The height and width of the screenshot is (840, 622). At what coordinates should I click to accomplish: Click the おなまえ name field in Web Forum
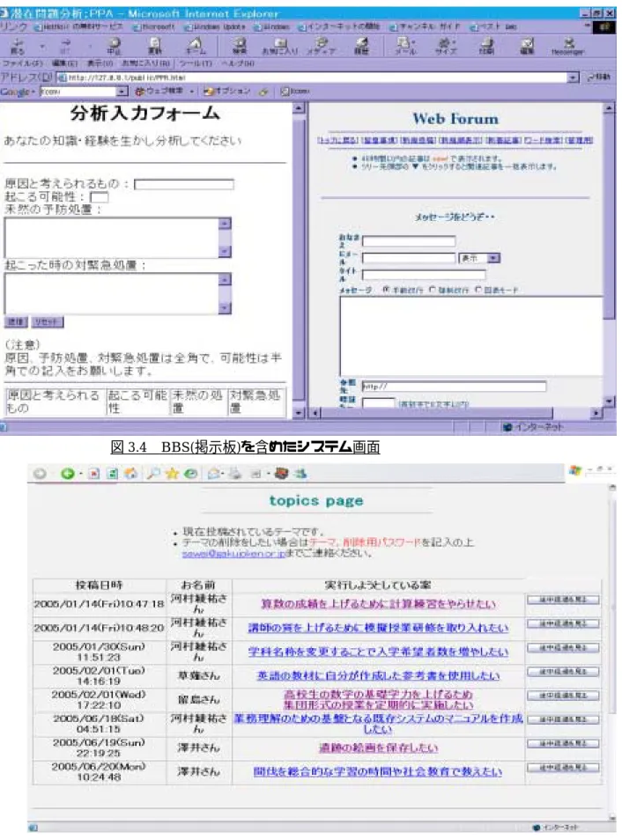click(x=409, y=241)
